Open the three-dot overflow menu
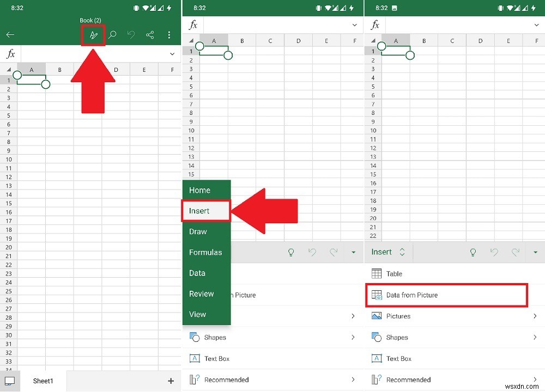The height and width of the screenshot is (392, 545). 169,34
